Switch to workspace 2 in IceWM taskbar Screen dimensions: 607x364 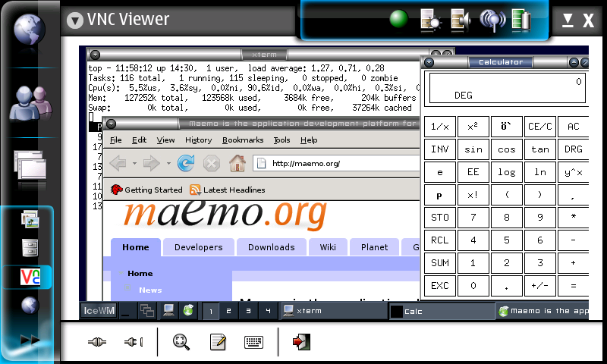228,311
